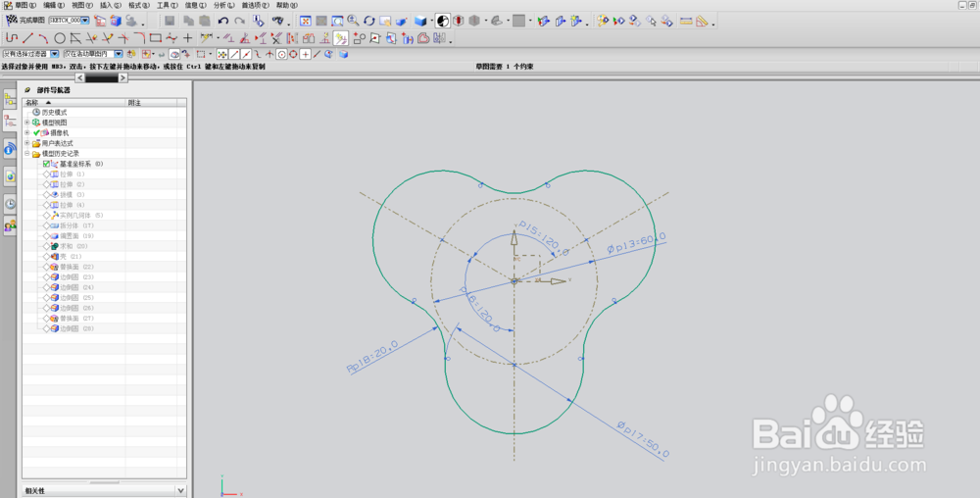This screenshot has height=498, width=980.
Task: Select the Line sketch tool
Action: (27, 38)
